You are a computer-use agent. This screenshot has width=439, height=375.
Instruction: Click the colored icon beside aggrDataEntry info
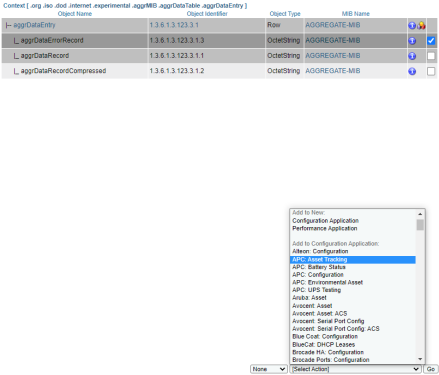click(421, 25)
